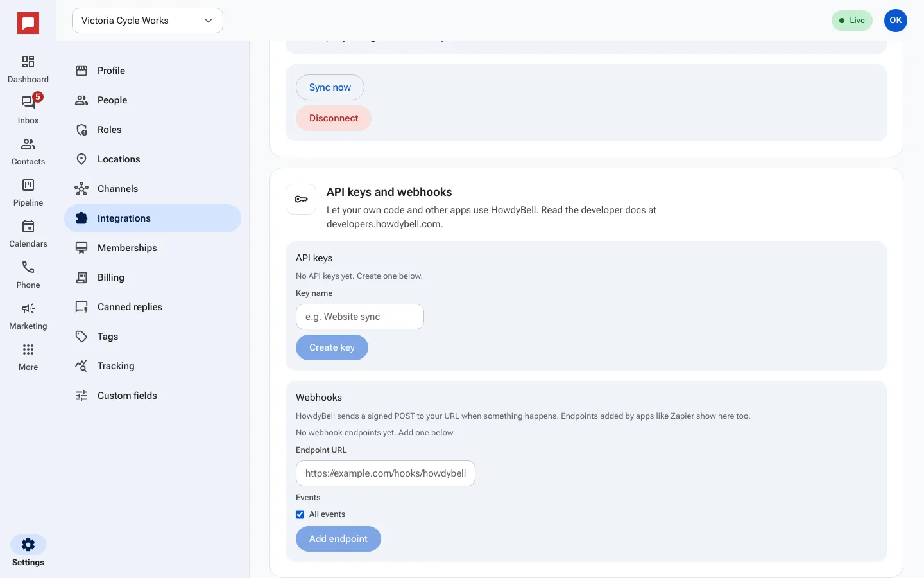924x578 pixels.
Task: Click the Profile storefront icon
Action: (81, 71)
